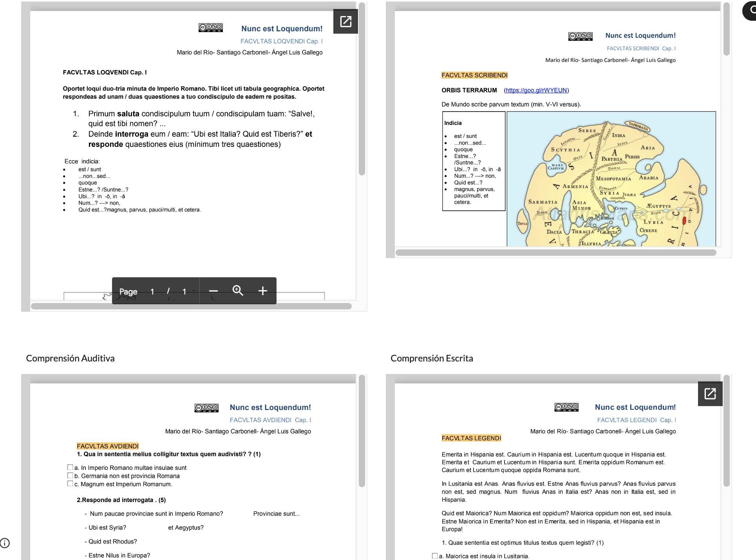Click Nunc est Loquendum title in Avdiendi document
This screenshot has height=560, width=756.
270,407
